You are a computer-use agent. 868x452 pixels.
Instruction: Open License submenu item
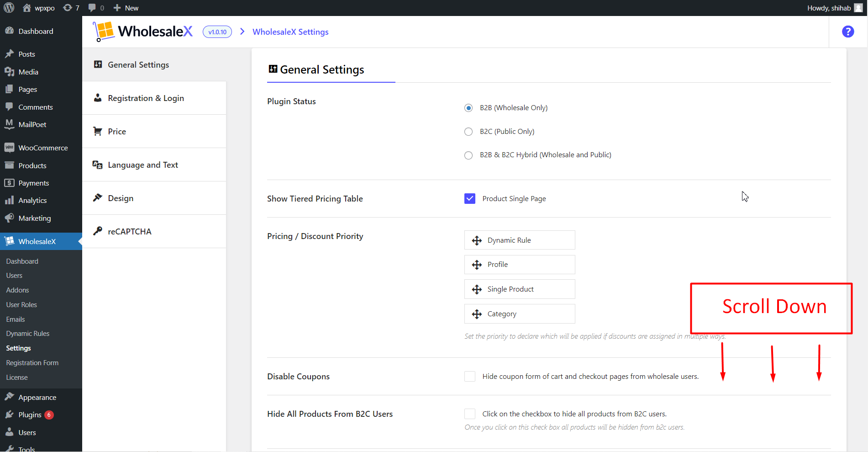coord(17,378)
